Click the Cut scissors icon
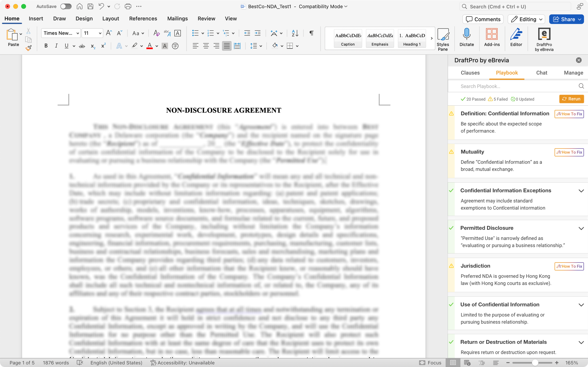Viewport: 588px width, 367px height. coord(28,31)
